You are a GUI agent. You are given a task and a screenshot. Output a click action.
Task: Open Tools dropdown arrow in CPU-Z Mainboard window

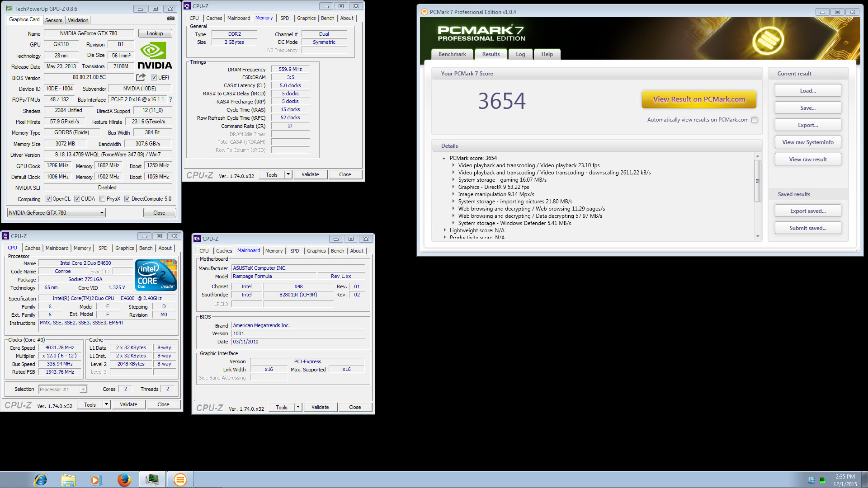[x=298, y=407]
